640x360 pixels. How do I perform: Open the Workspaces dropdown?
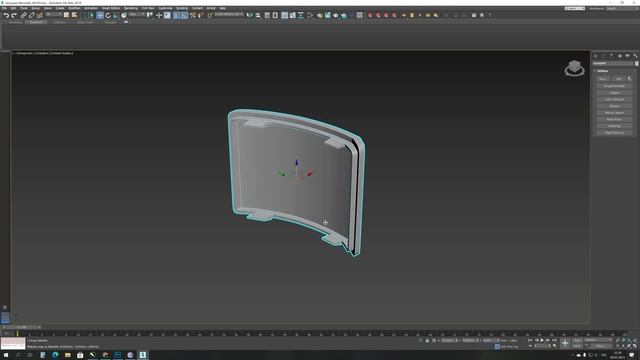(622, 8)
